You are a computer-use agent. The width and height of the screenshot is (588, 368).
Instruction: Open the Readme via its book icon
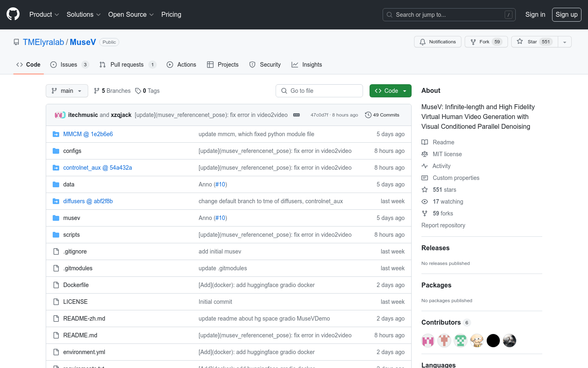[x=425, y=142]
